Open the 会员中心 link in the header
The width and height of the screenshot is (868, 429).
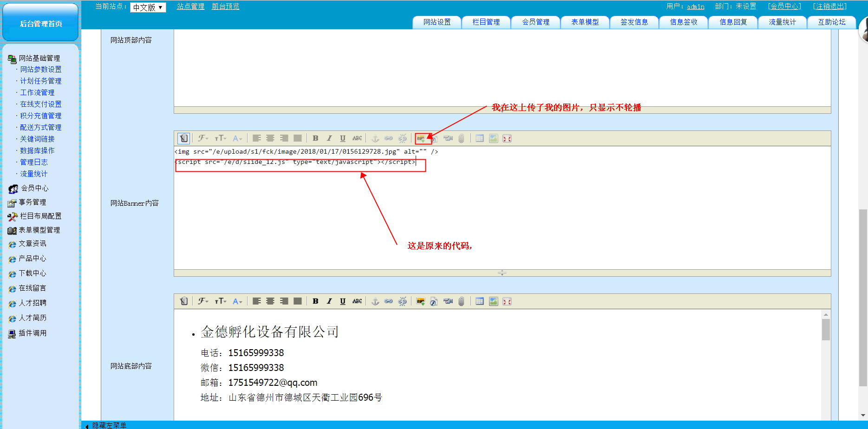click(784, 6)
